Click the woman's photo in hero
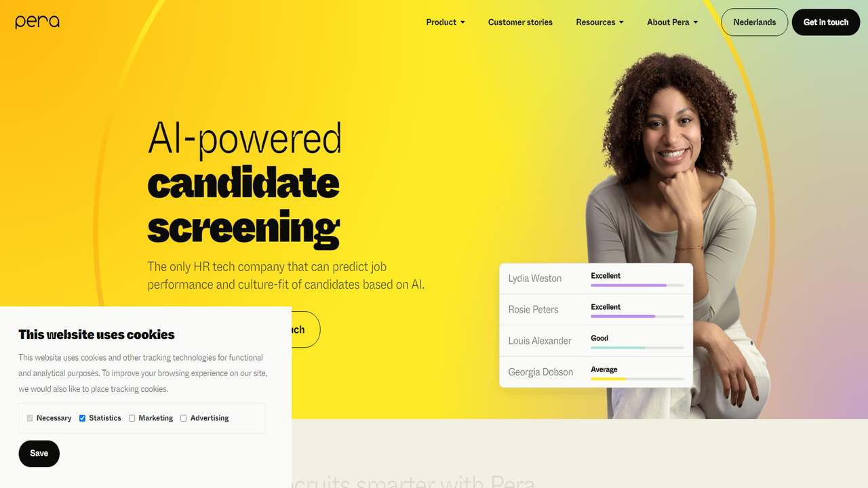The height and width of the screenshot is (488, 868). click(x=678, y=235)
